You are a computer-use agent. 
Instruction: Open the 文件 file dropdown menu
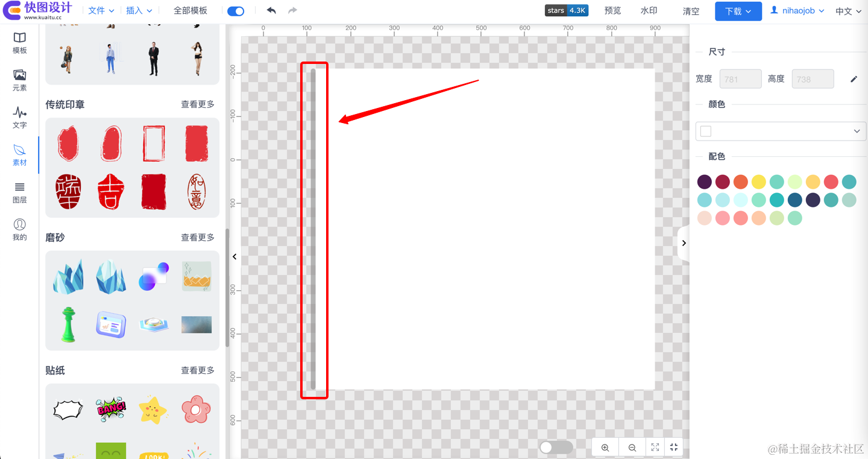pos(101,11)
